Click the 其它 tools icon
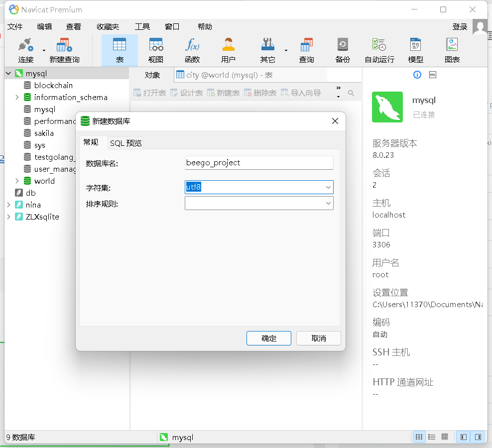 267,50
